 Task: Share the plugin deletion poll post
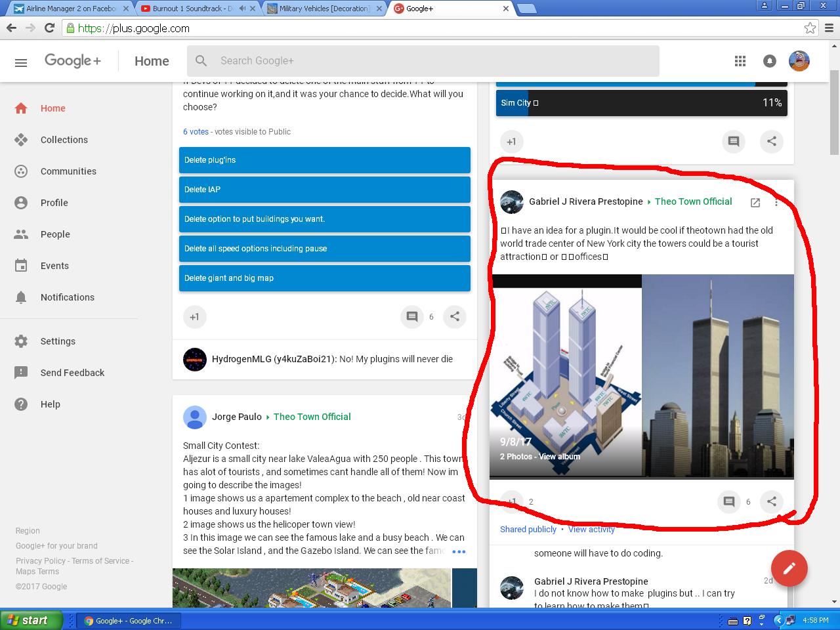click(455, 316)
